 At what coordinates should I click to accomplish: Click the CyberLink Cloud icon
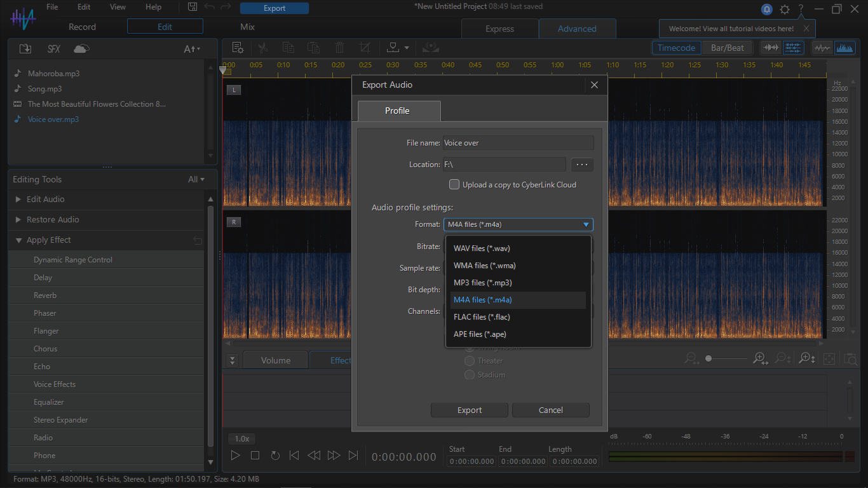click(81, 49)
